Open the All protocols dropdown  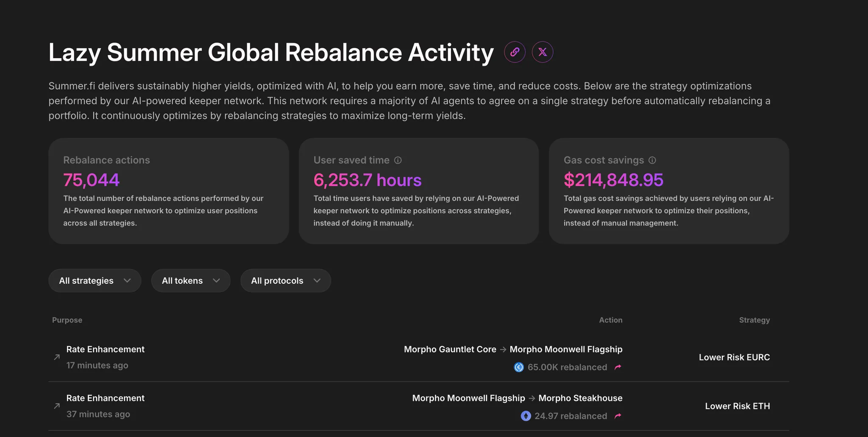[286, 281]
